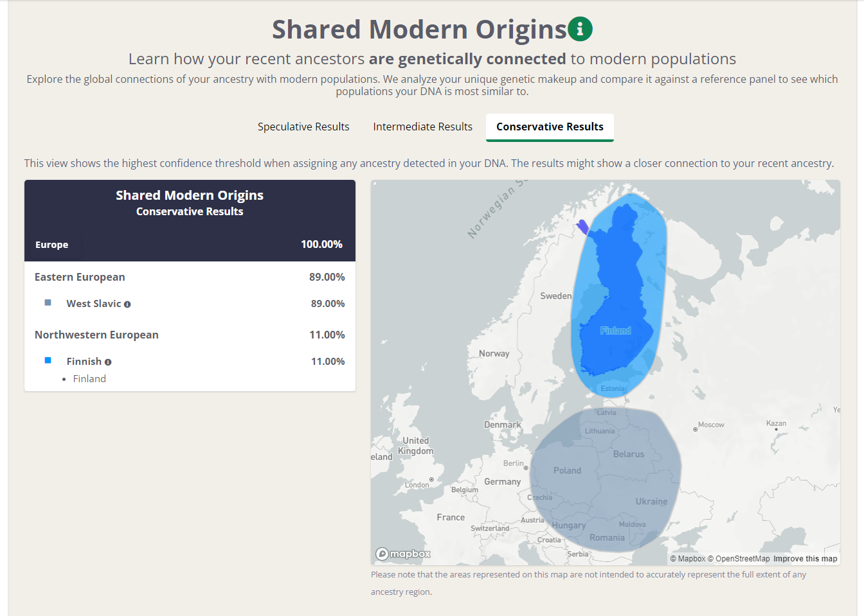Click the Improve this map link
The width and height of the screenshot is (864, 616).
click(x=805, y=559)
